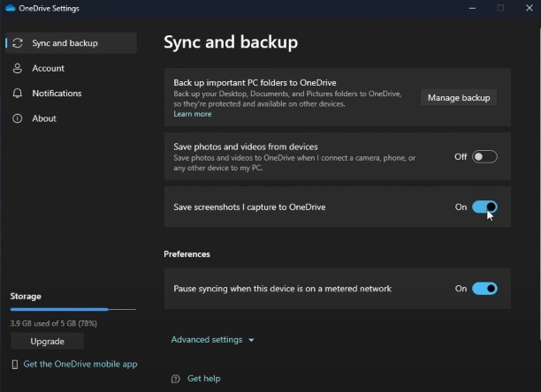This screenshot has height=392, width=541.
Task: Open Get the OneDrive mobile app link
Action: coord(80,364)
